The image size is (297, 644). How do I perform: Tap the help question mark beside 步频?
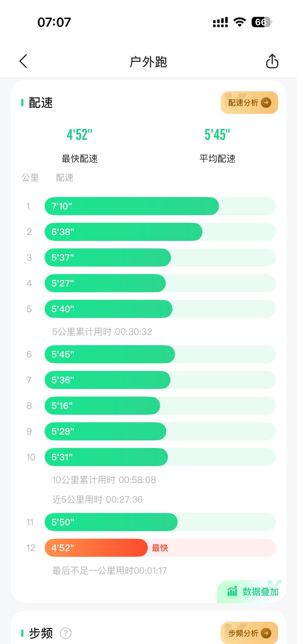pos(66,633)
